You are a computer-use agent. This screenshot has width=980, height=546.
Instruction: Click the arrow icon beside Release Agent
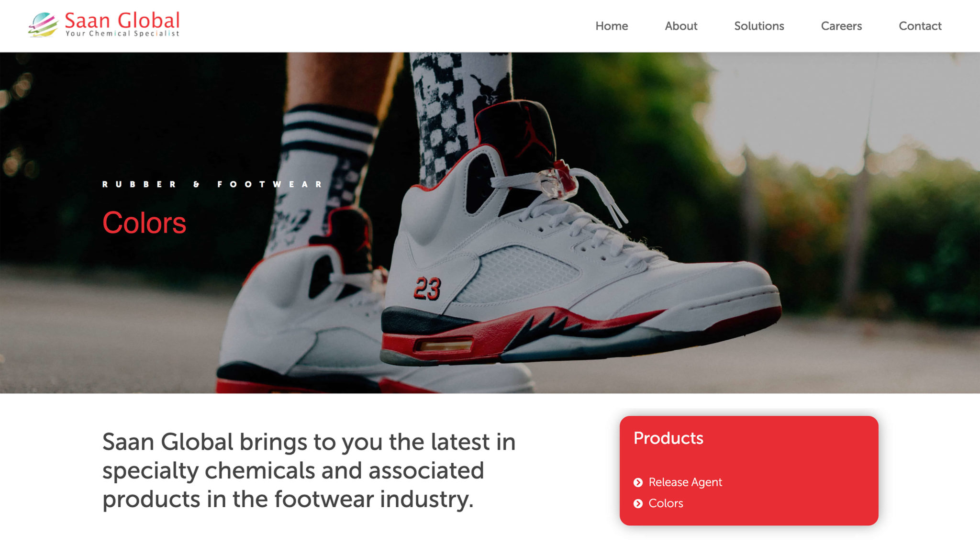638,482
